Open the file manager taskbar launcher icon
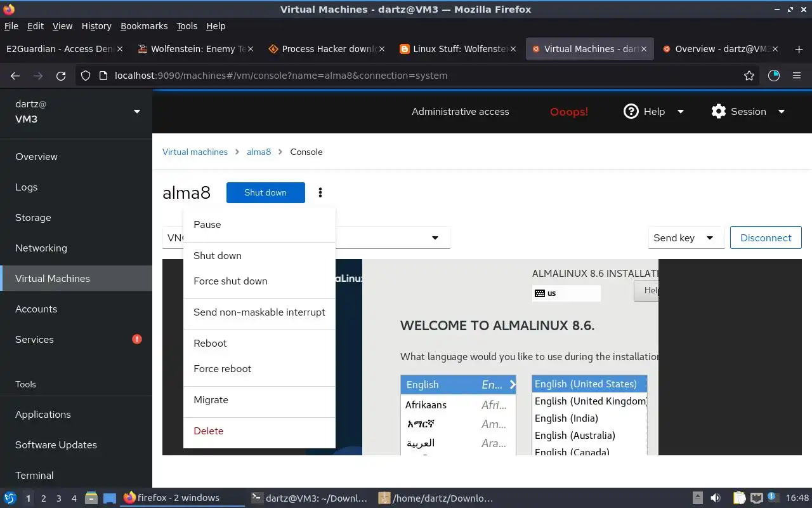Screen dimensions: 812x508 click(x=91, y=498)
